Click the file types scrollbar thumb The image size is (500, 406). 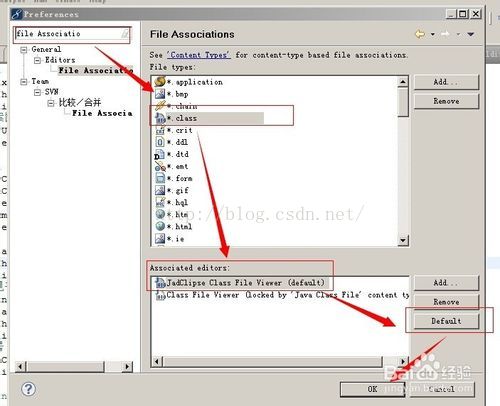point(403,102)
